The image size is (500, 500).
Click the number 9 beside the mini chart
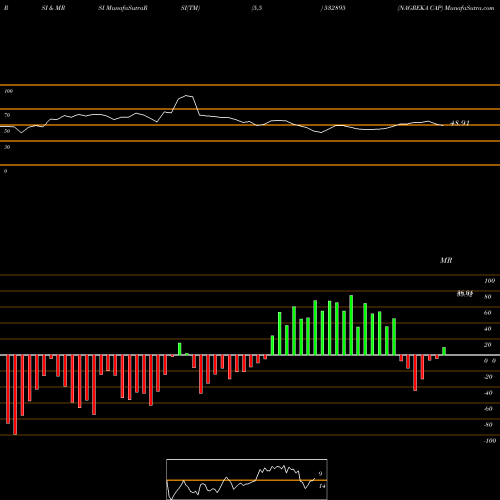click(x=320, y=474)
